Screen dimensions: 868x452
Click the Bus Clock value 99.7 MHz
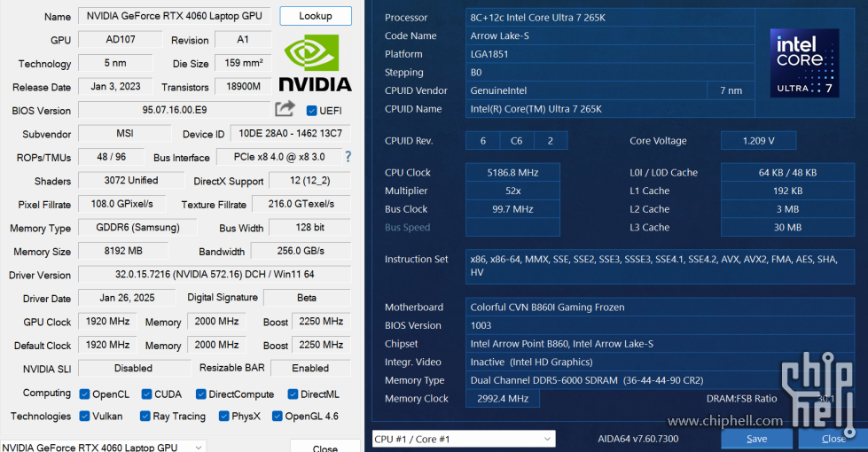(512, 209)
